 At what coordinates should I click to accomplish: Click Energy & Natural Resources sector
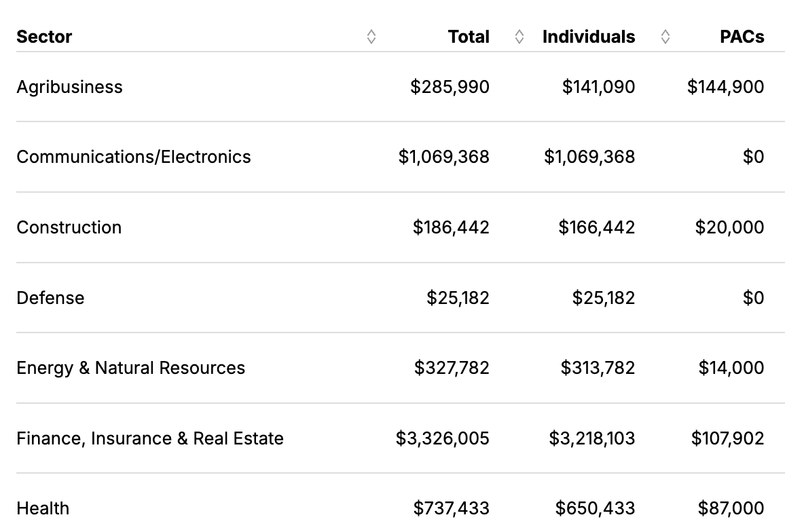click(131, 368)
